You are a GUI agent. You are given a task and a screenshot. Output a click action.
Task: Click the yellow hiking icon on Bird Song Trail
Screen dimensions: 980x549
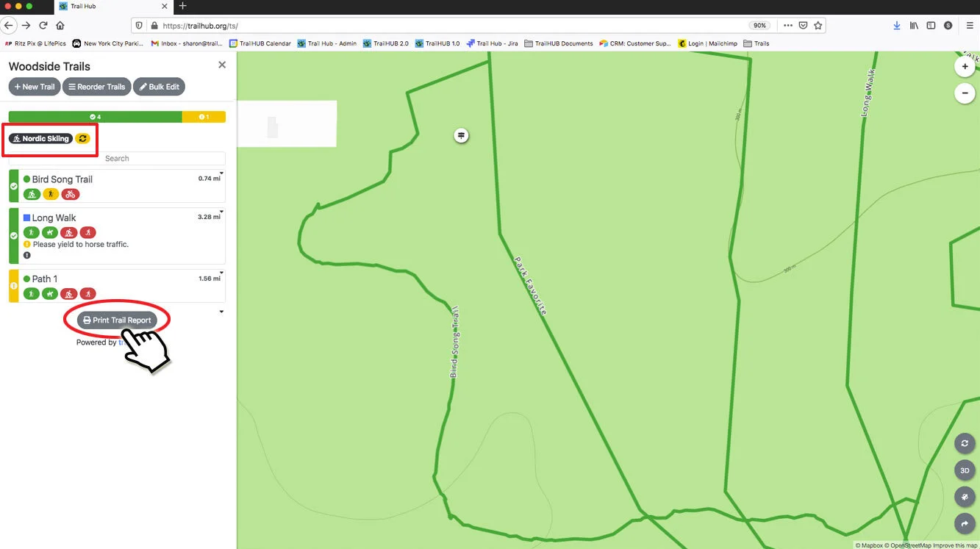coord(51,194)
